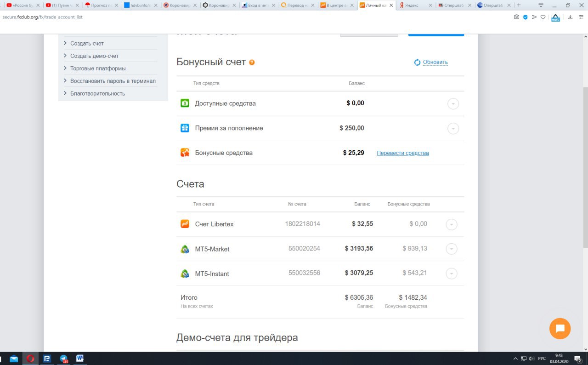This screenshot has height=365, width=588.
Task: Click the heart bookmark icon in the address bar
Action: click(x=543, y=17)
